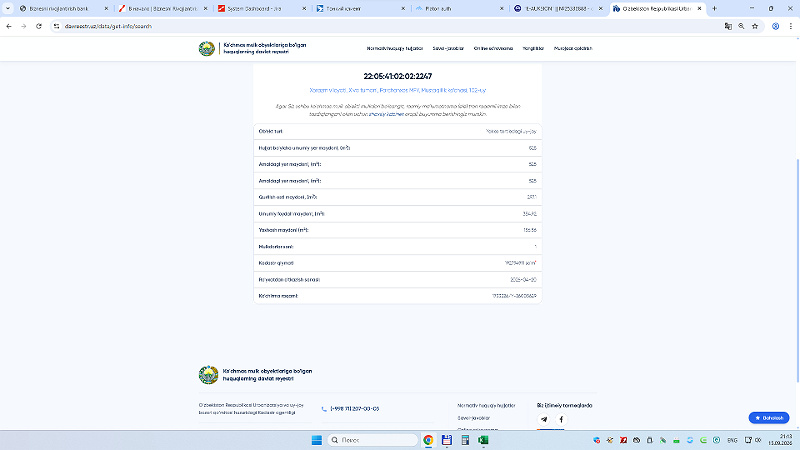Image resolution: width=800 pixels, height=450 pixels.
Task: Open Murojaat qoldirish in the header menu
Action: tap(573, 48)
